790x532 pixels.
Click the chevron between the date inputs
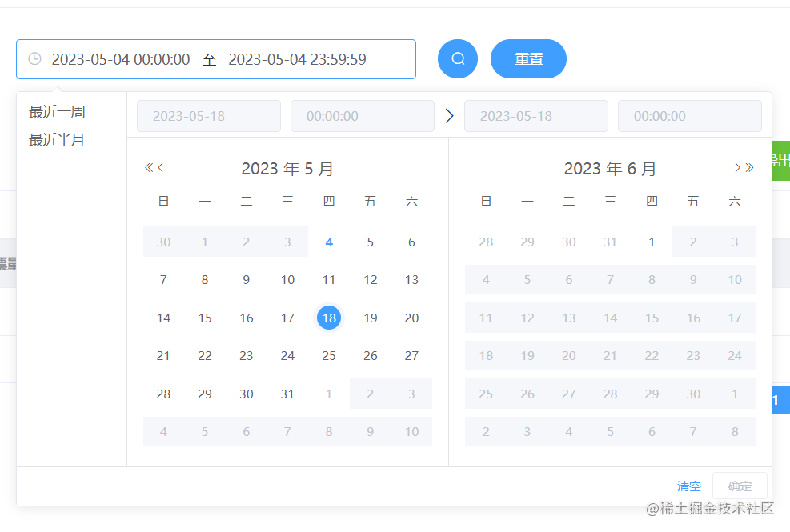click(x=450, y=115)
